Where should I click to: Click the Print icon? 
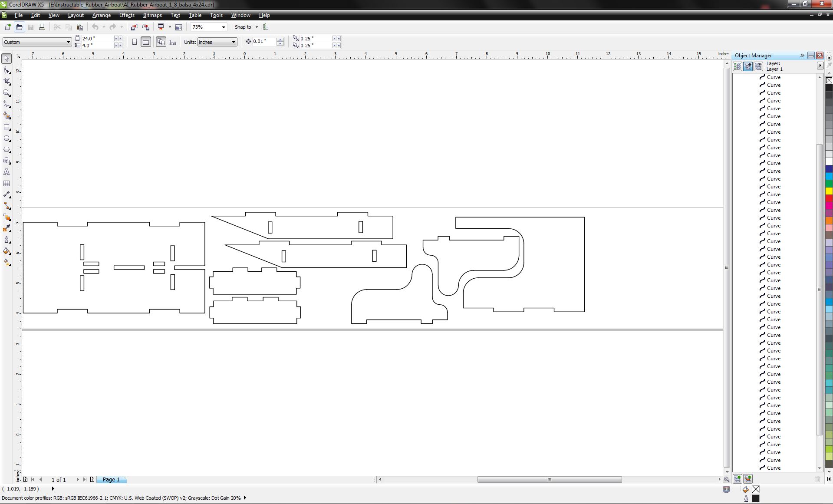point(42,27)
